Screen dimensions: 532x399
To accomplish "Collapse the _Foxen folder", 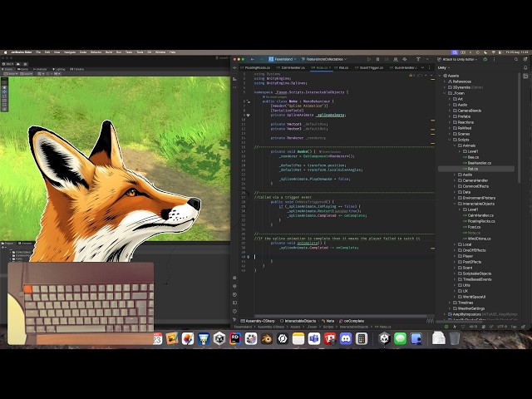I will [445, 93].
